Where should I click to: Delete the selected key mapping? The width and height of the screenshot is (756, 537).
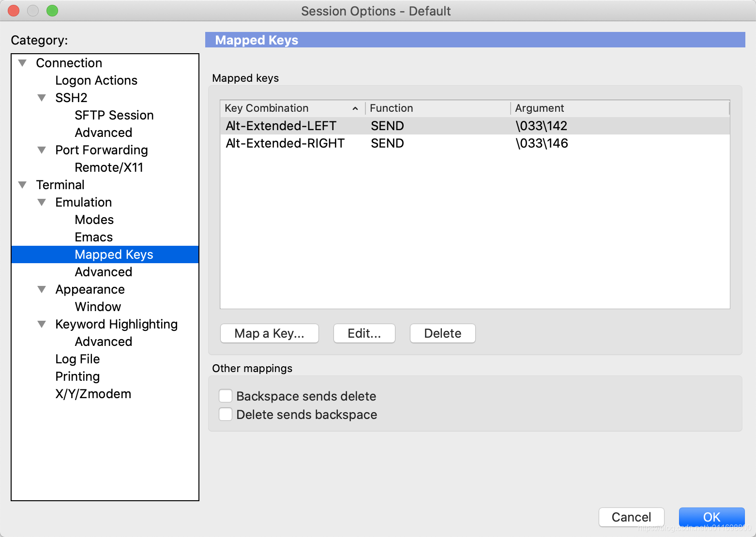[443, 333]
